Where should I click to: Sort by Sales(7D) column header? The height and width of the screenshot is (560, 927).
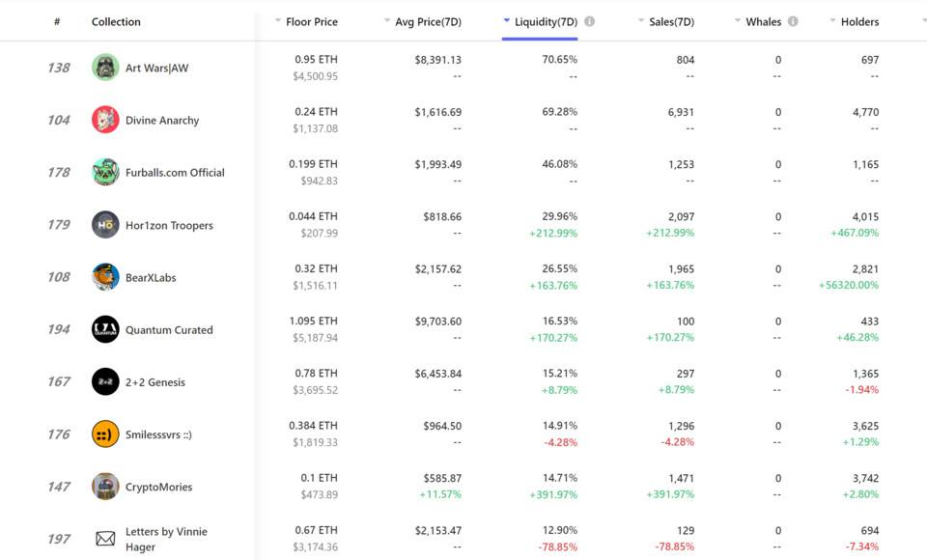click(666, 22)
